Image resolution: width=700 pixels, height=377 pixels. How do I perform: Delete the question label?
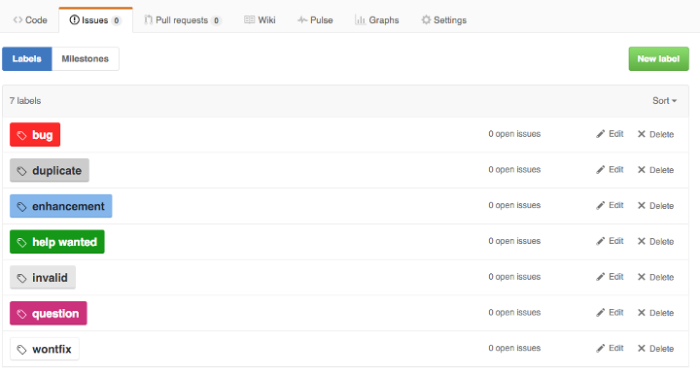[655, 313]
